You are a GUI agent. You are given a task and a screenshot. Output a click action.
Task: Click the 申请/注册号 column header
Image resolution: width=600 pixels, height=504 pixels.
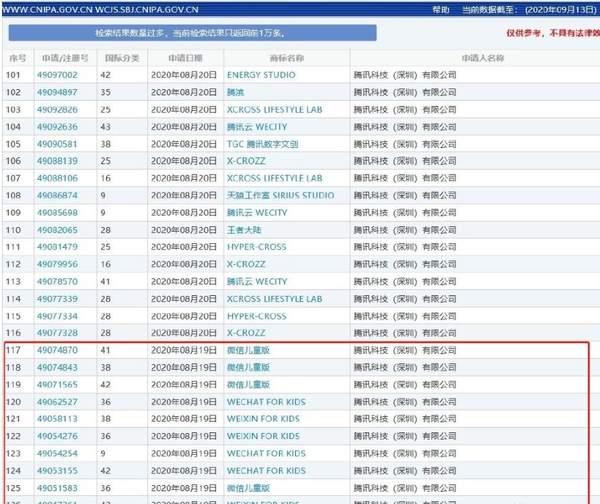coord(65,58)
